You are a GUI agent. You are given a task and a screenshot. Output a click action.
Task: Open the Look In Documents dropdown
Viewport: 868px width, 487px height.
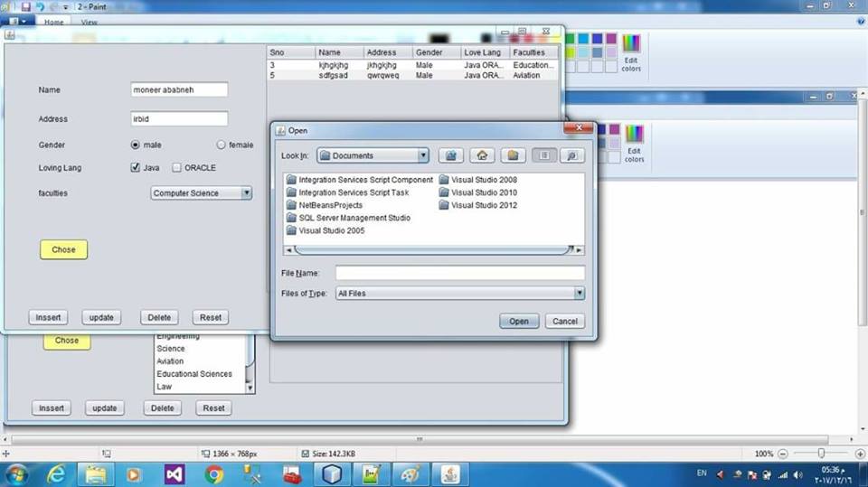coord(423,155)
